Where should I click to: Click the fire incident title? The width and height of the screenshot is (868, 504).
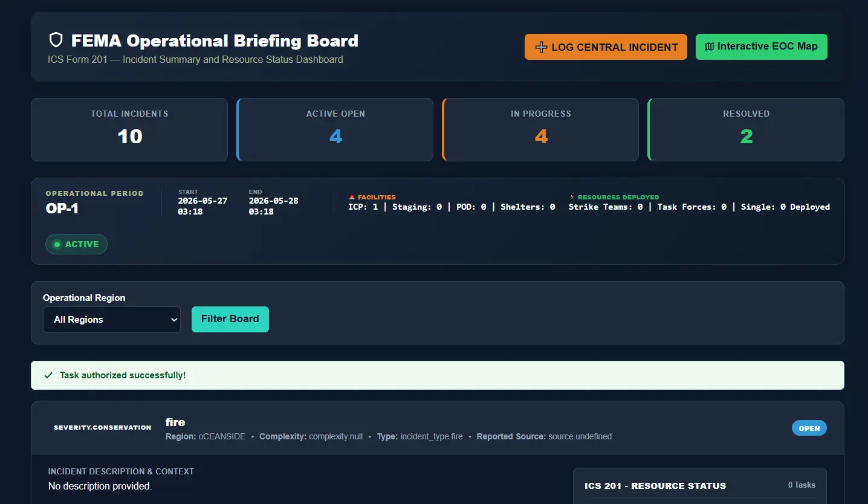pos(175,422)
